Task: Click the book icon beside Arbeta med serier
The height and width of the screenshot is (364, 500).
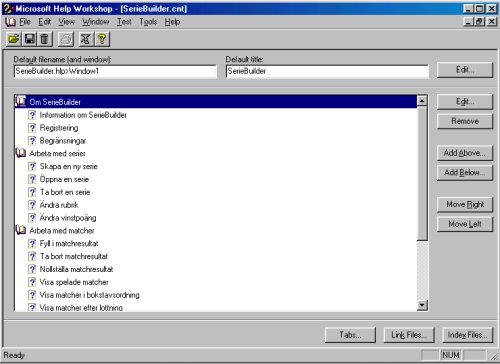Action: click(x=21, y=153)
